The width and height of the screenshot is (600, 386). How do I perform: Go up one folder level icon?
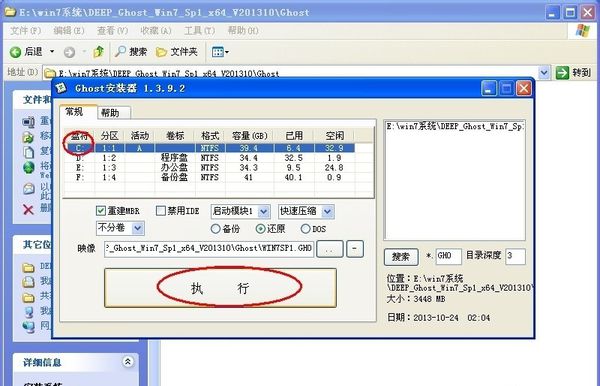[x=99, y=52]
